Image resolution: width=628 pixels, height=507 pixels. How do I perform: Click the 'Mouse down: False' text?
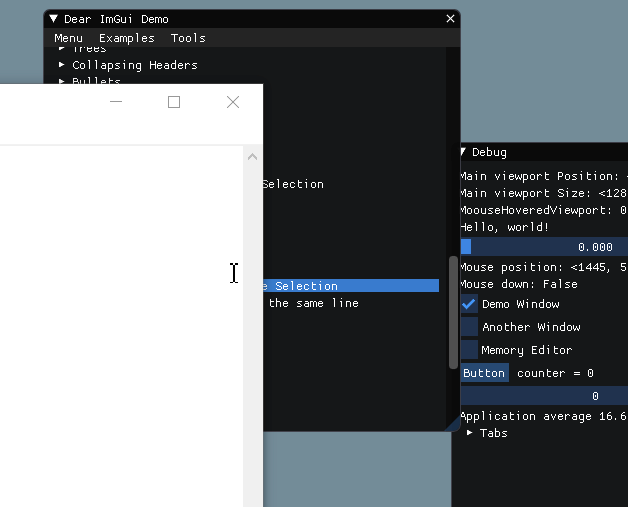(519, 284)
